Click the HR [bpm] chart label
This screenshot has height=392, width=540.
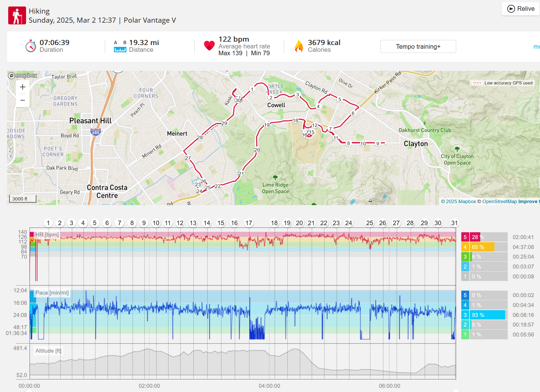pyautogui.click(x=47, y=235)
